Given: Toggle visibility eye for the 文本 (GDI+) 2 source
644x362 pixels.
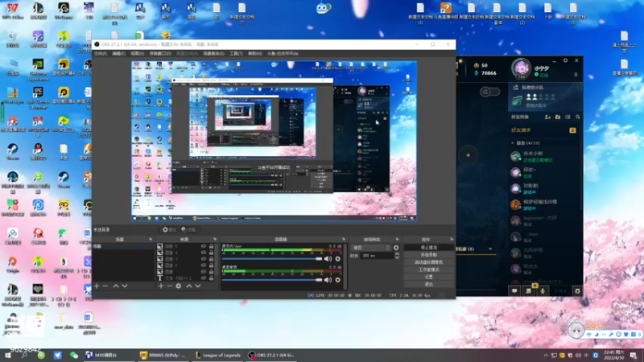Looking at the screenshot, I should coord(204,278).
